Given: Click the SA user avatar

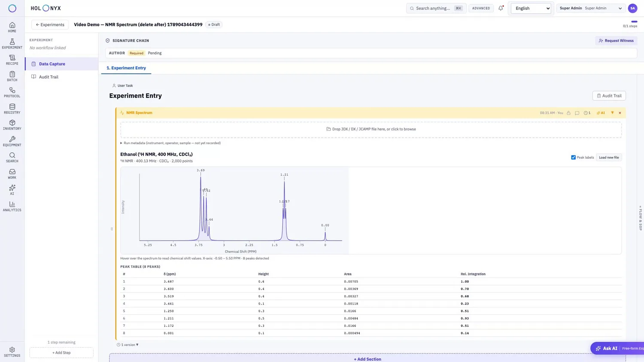Looking at the screenshot, I should (632, 8).
